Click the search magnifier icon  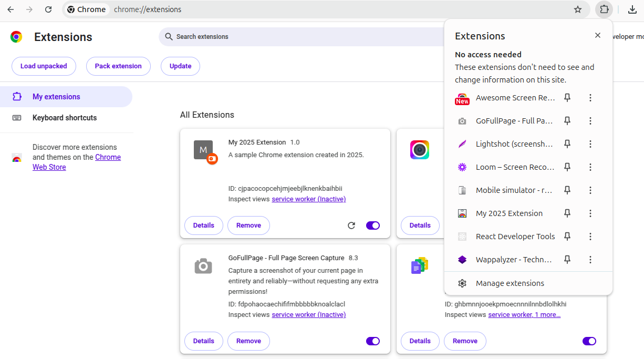pyautogui.click(x=169, y=37)
